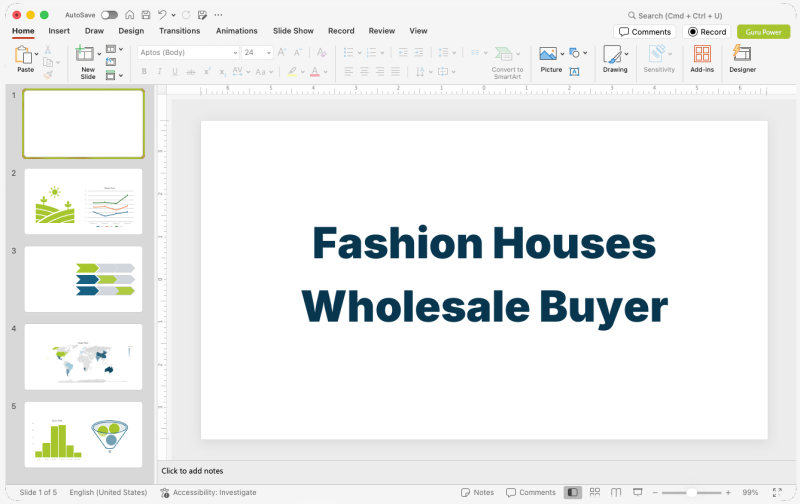Image resolution: width=800 pixels, height=504 pixels.
Task: Expand the New Slide layout arrow
Action: (99, 54)
